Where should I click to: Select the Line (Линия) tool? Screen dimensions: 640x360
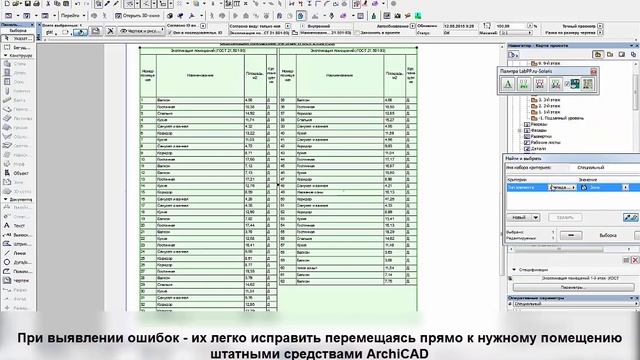pyautogui.click(x=18, y=253)
